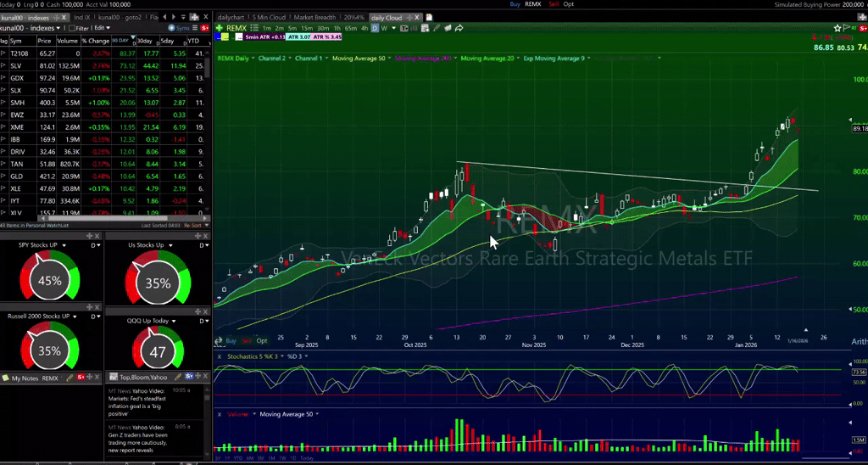The height and width of the screenshot is (465, 868).
Task: Select the D daily timeframe button
Action: click(375, 28)
